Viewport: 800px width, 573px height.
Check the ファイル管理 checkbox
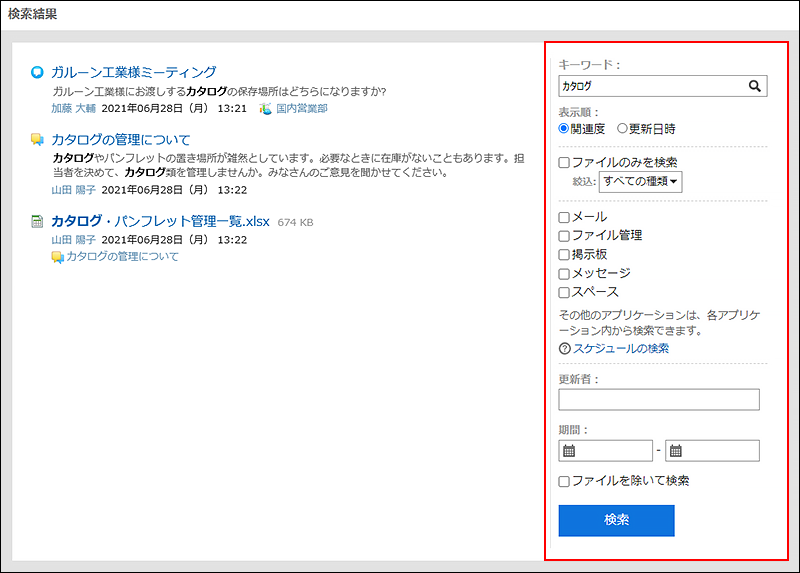click(x=564, y=236)
